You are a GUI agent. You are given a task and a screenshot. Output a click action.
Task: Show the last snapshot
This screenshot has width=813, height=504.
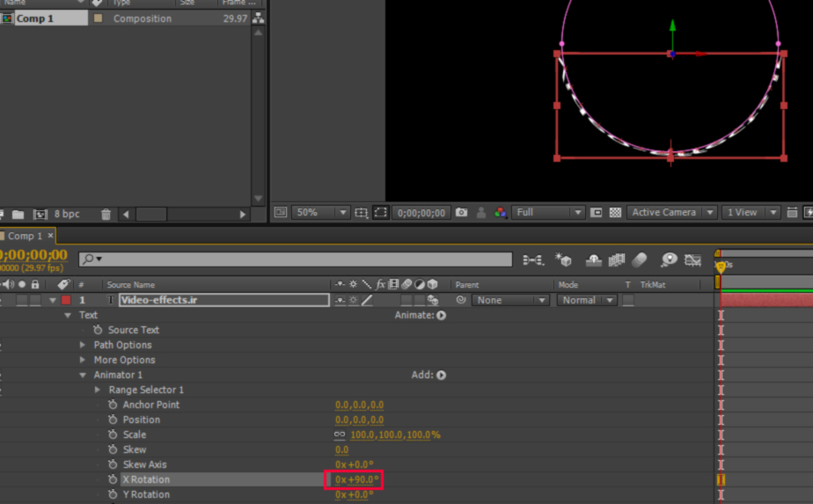(481, 213)
